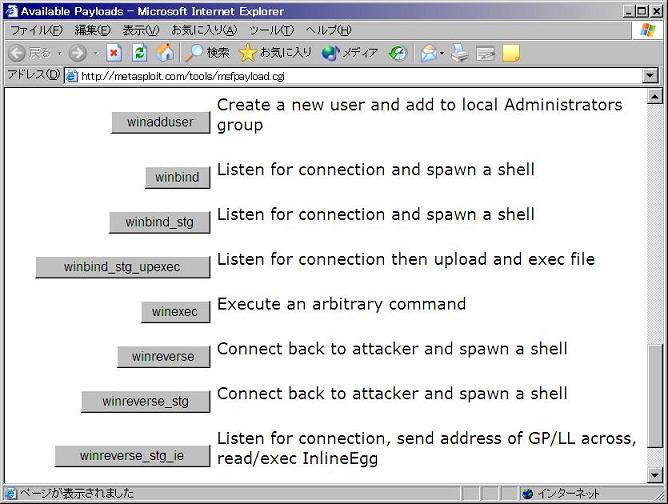Image resolution: width=668 pixels, height=504 pixels.
Task: Click IE icon in title bar
Action: click(11, 11)
